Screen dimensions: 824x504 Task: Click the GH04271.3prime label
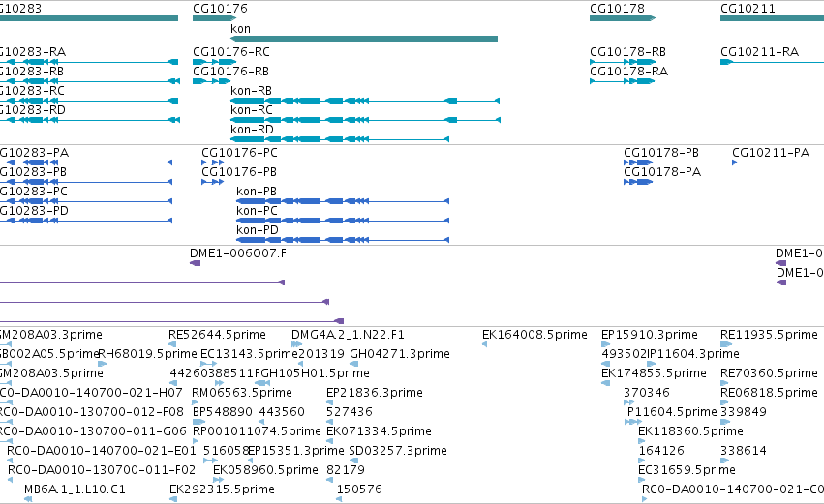(x=399, y=354)
